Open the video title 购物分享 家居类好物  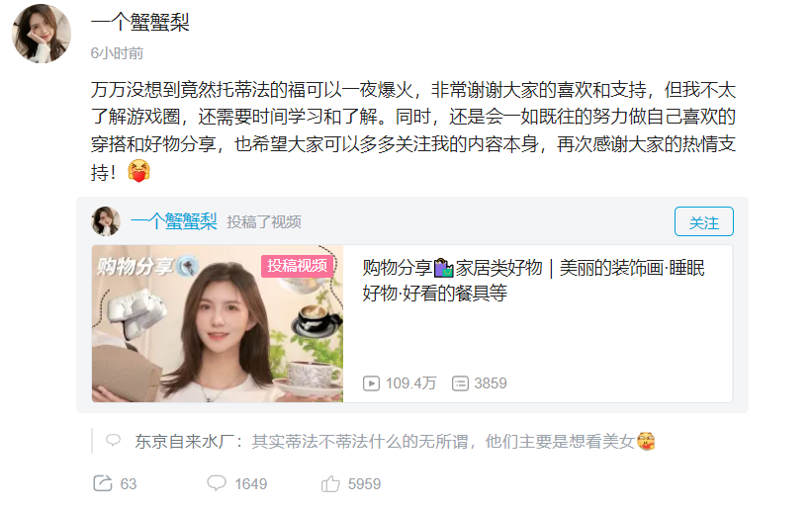(x=533, y=281)
